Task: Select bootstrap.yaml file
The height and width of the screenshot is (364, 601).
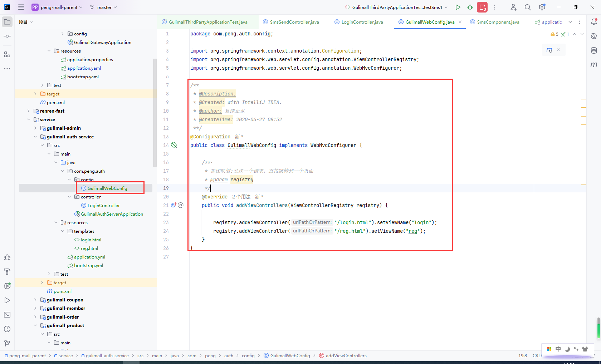Action: coord(83,77)
